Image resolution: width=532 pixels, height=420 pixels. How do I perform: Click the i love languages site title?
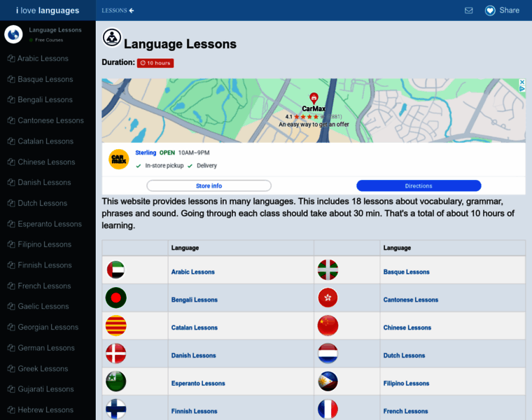click(x=48, y=10)
